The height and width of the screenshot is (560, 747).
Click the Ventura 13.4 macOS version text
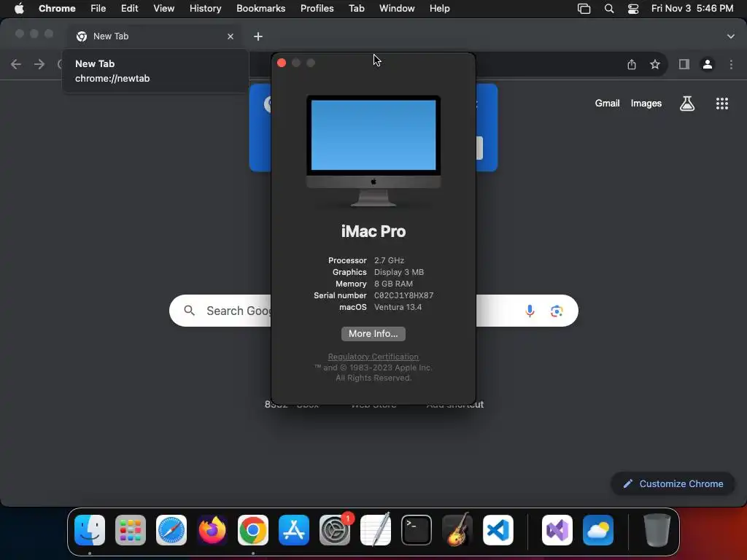(x=398, y=307)
